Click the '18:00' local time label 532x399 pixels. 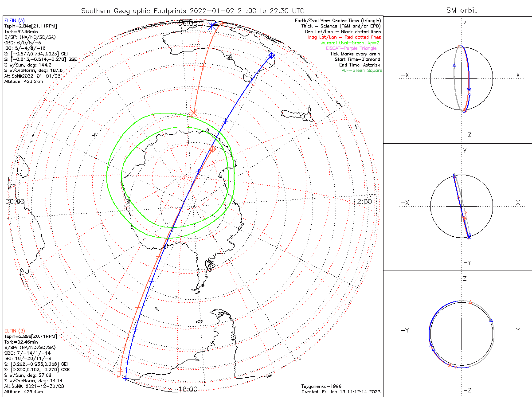[188, 389]
